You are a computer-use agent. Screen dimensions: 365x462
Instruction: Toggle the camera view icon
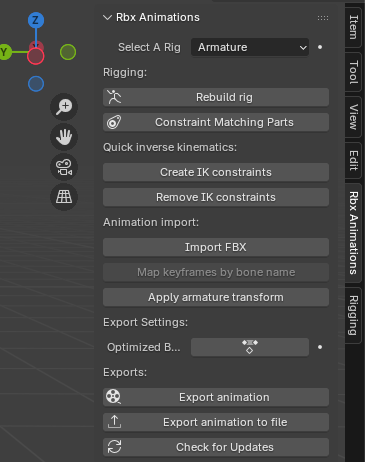click(x=64, y=167)
